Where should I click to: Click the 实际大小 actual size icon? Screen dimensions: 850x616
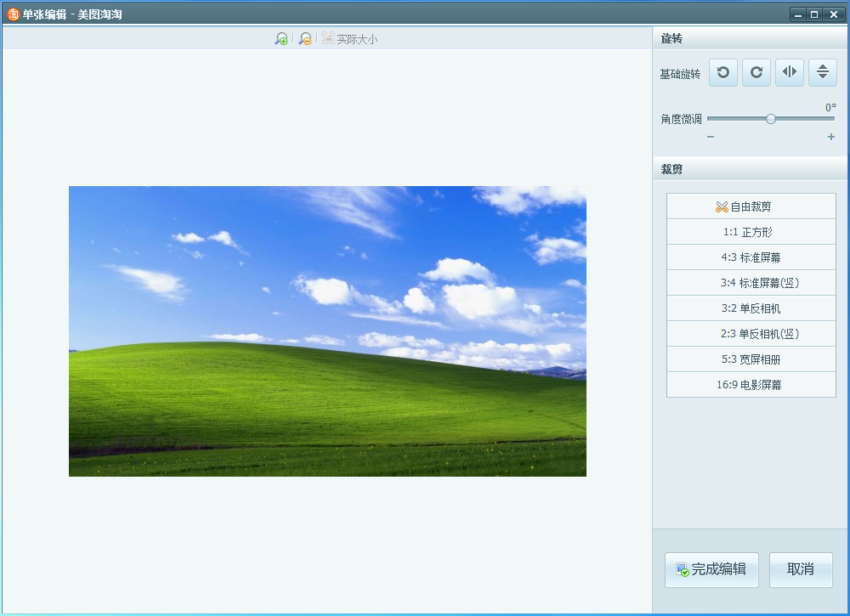(326, 37)
